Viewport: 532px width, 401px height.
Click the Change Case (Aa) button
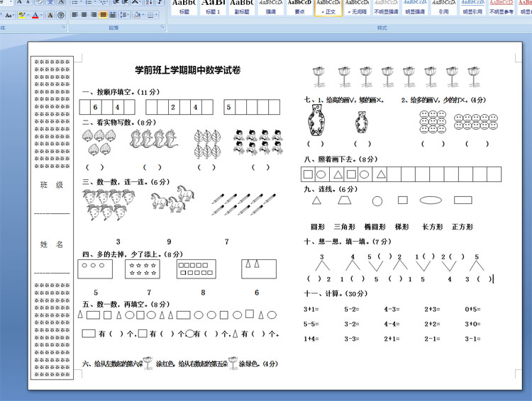[8, 15]
